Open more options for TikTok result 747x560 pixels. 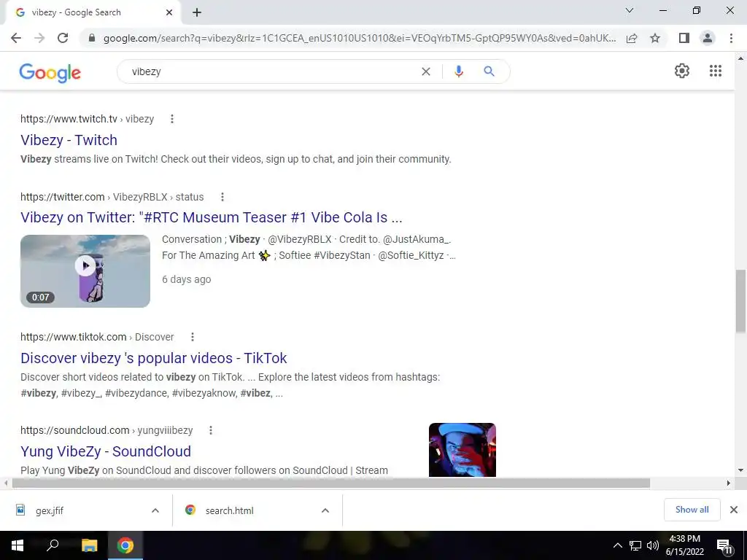(193, 337)
